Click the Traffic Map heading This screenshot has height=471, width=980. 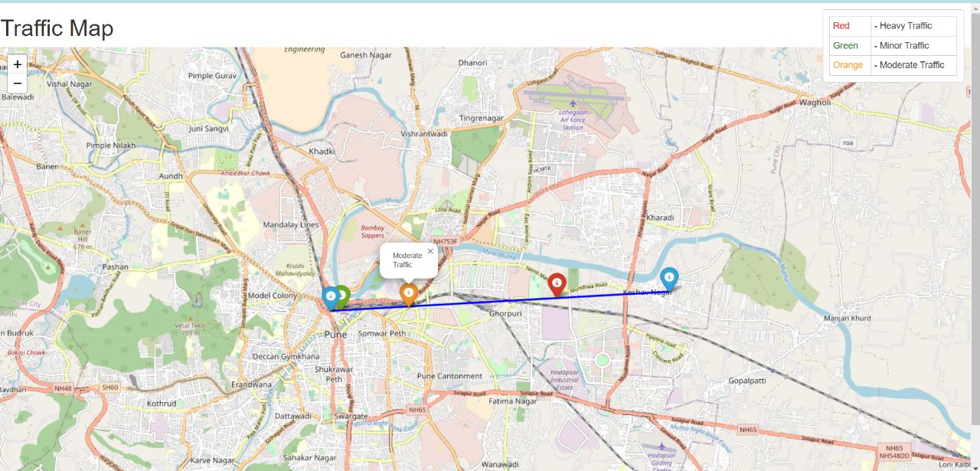pos(57,28)
